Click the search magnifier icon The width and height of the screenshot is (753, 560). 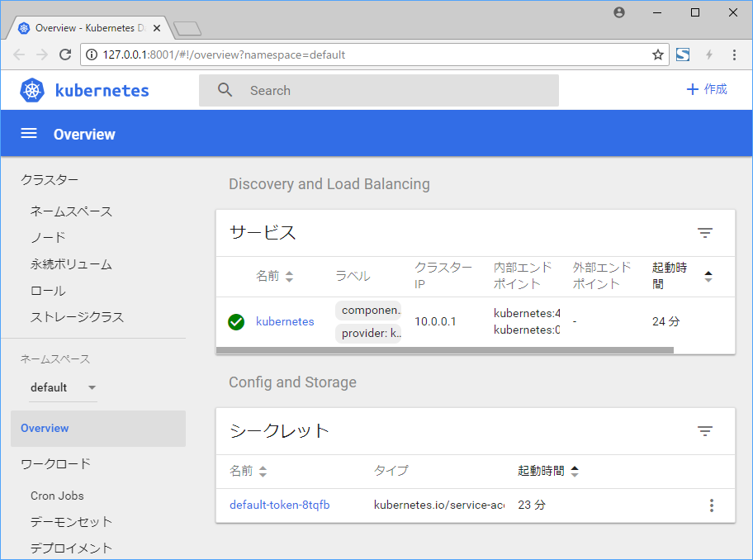tap(225, 90)
